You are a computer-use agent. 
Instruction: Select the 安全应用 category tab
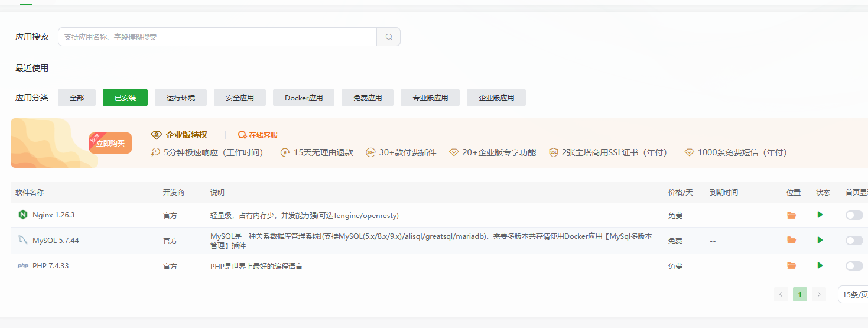(x=240, y=98)
